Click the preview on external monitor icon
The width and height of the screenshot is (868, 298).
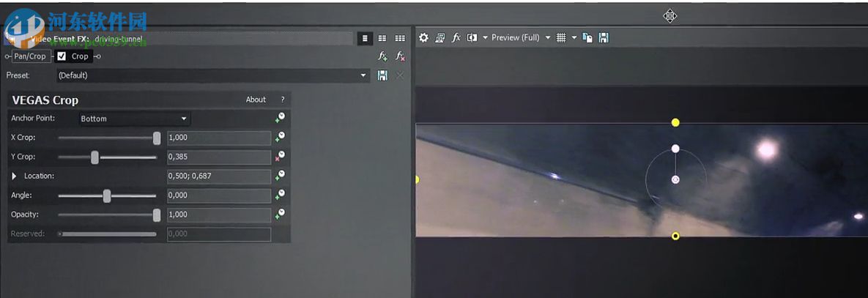pos(439,37)
